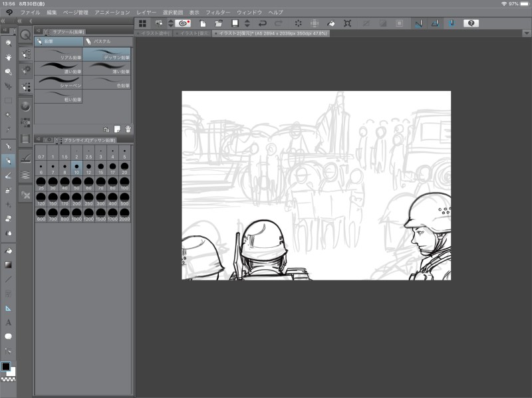The width and height of the screenshot is (532, 398).
Task: Open the レイヤー menu
Action: point(146,13)
